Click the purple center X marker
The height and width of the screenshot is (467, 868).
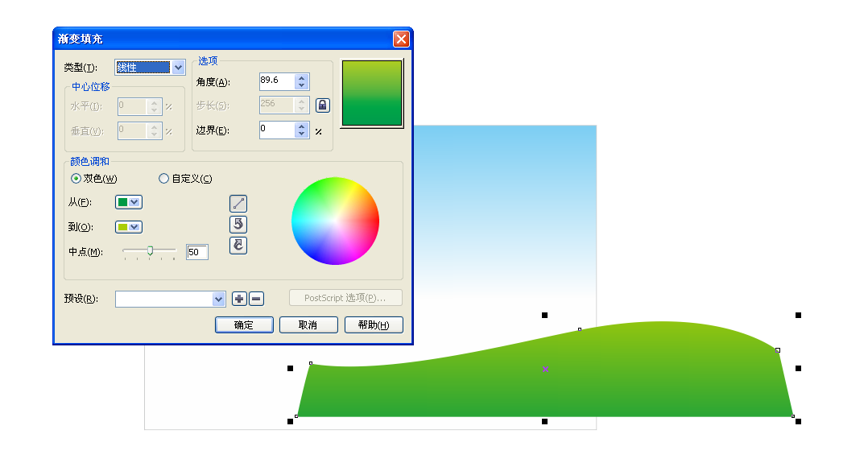[x=545, y=369]
